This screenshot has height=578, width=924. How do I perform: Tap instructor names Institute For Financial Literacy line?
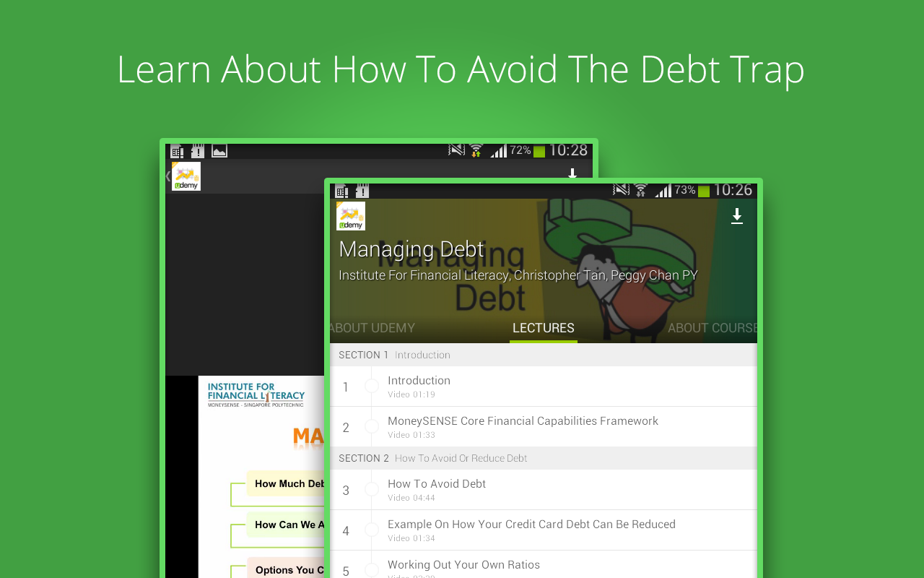(x=518, y=275)
